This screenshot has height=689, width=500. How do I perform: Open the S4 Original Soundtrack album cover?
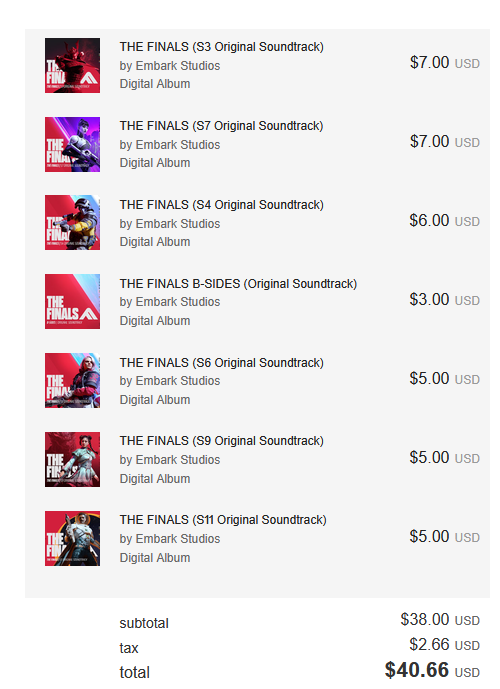coord(72,222)
